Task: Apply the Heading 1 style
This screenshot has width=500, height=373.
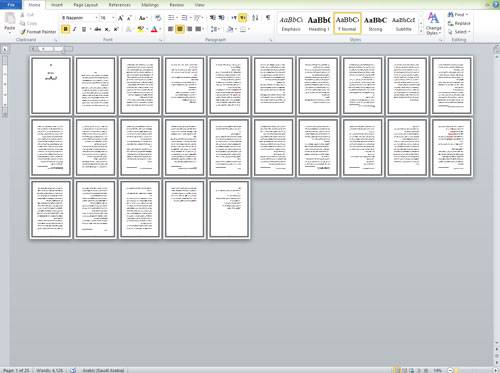Action: (319, 23)
